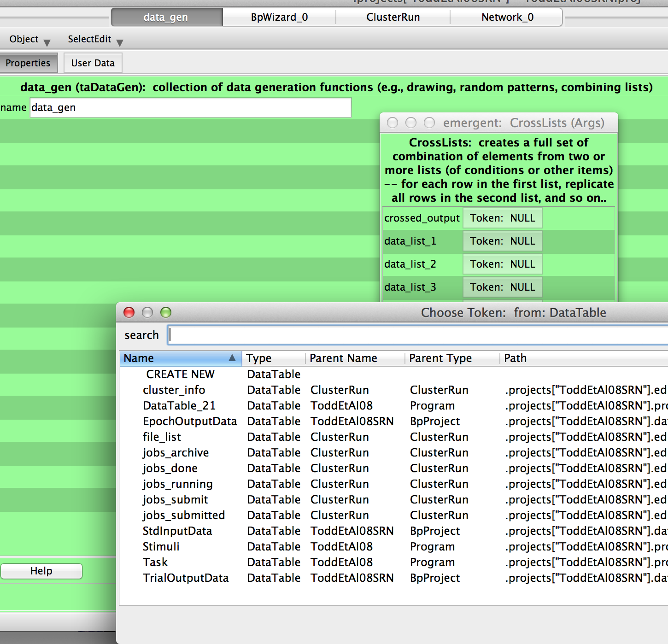Select the Properties tab

pos(28,63)
